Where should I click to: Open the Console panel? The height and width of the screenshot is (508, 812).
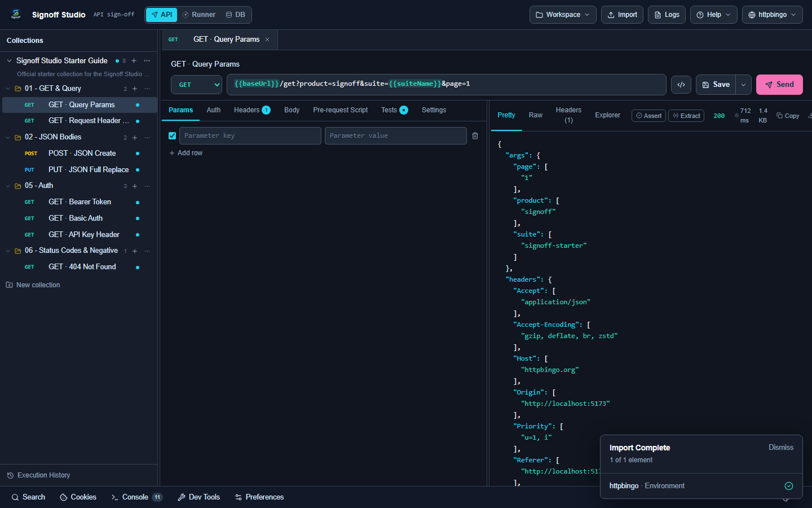(136, 497)
